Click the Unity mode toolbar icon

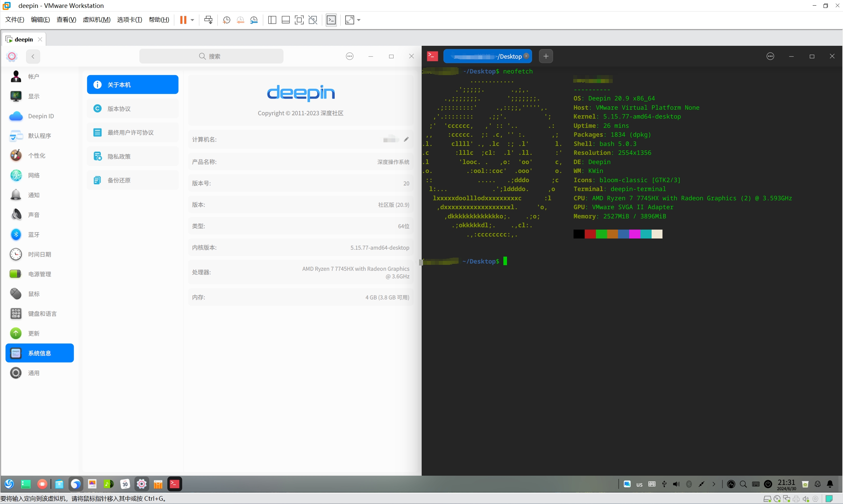tap(313, 20)
